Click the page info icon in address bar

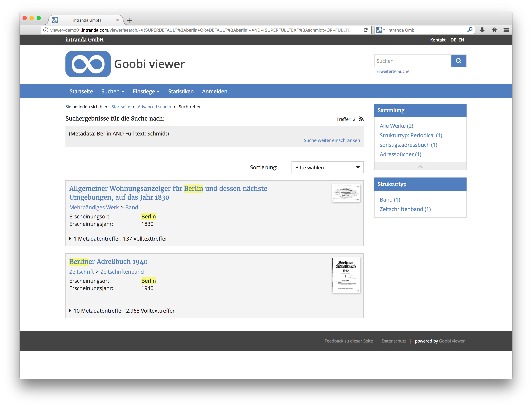(45, 30)
